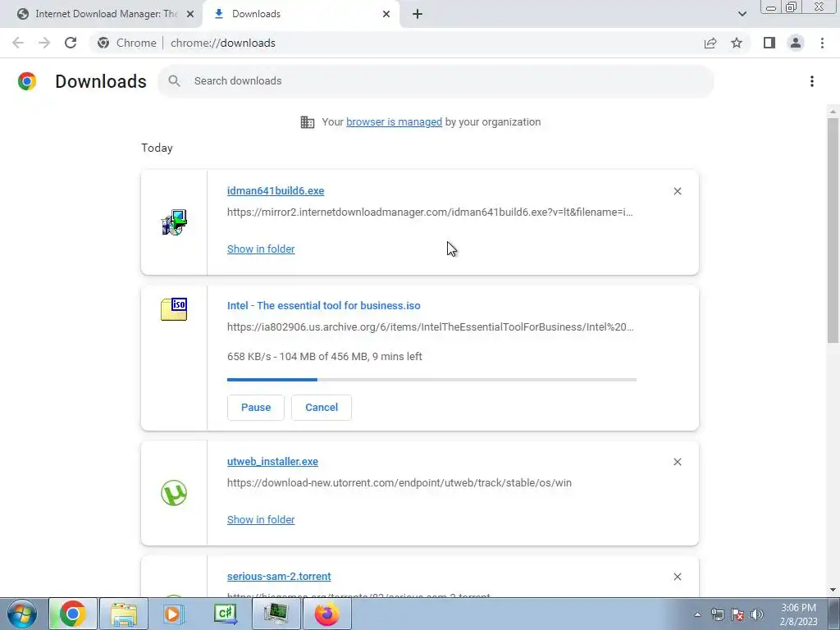Image resolution: width=840 pixels, height=630 pixels.
Task: Go back using the browser back arrow
Action: click(x=18, y=43)
